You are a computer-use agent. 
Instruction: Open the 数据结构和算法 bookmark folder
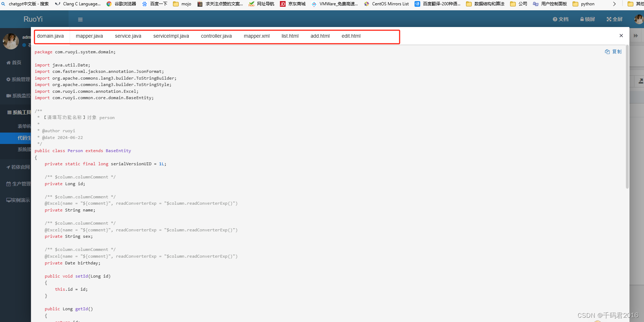[485, 4]
